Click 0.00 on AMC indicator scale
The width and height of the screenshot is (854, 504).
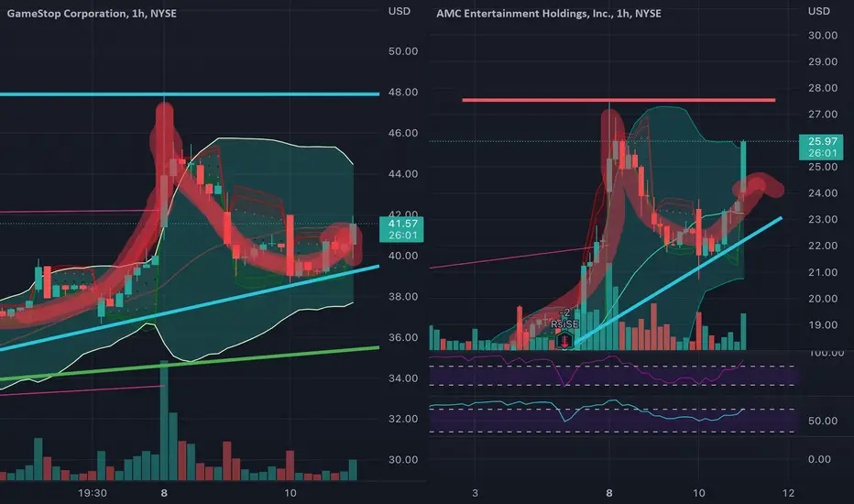pyautogui.click(x=819, y=459)
